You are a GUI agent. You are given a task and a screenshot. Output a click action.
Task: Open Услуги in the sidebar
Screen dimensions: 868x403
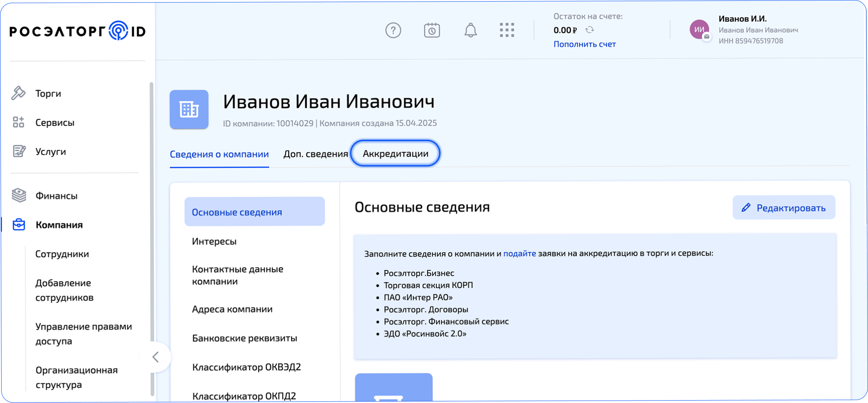click(51, 152)
